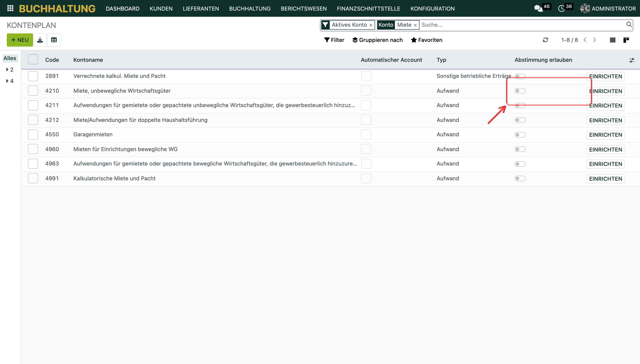Screen dimensions: 640x364
Task: Open optional columns settings icon
Action: click(632, 60)
